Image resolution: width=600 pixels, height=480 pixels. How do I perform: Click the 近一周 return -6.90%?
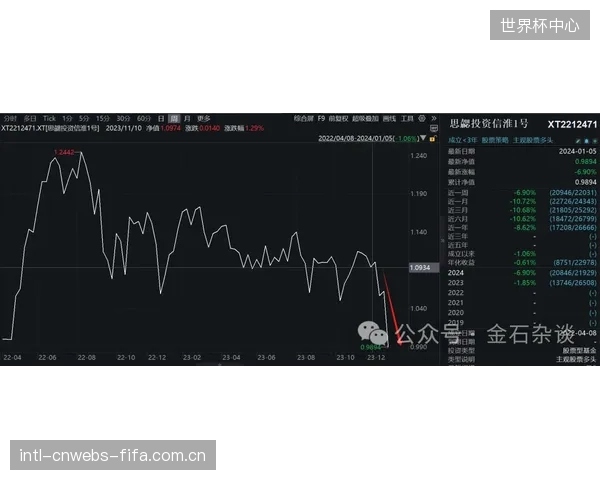pos(525,193)
